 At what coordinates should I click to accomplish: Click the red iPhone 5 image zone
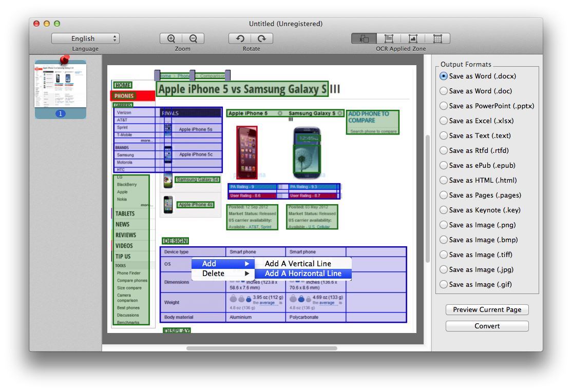coord(247,152)
